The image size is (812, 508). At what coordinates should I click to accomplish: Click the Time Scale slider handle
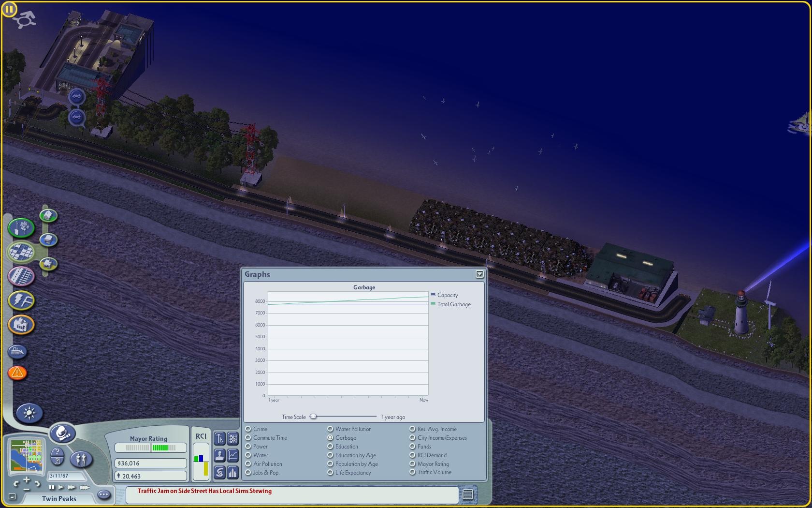313,417
